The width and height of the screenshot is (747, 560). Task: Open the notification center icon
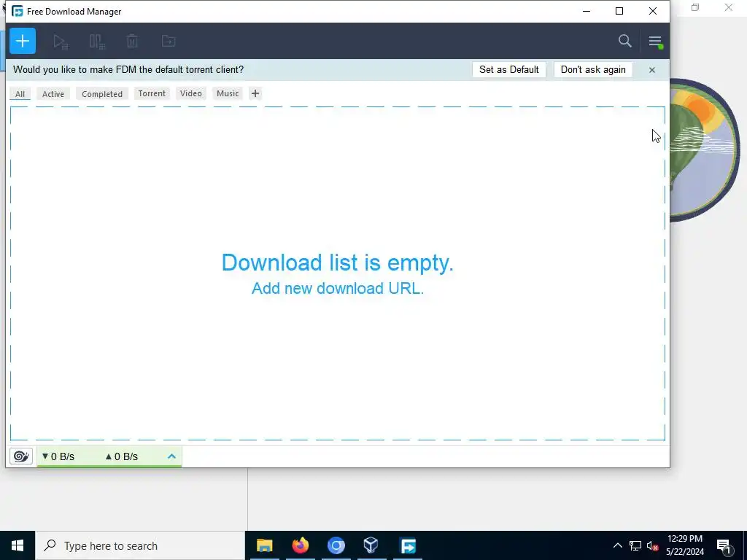[x=724, y=545]
